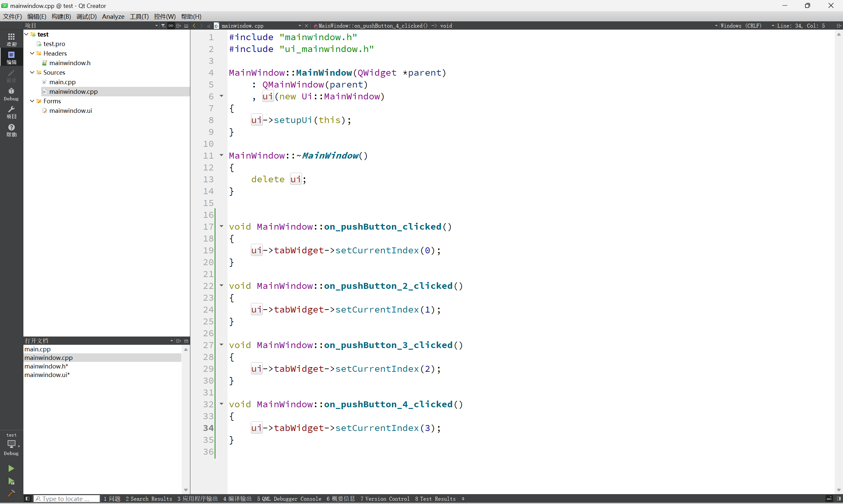
Task: Open the 4 编译输出 output pane
Action: point(237,498)
